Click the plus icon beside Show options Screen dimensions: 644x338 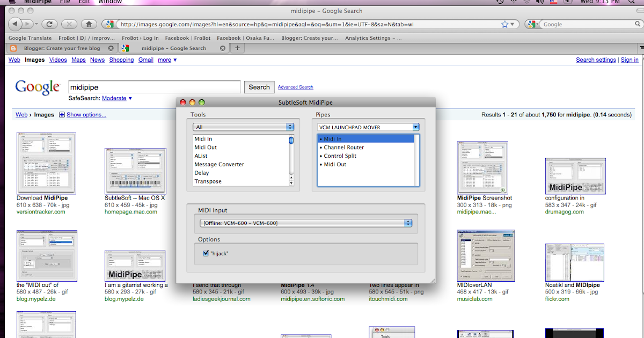pyautogui.click(x=62, y=115)
